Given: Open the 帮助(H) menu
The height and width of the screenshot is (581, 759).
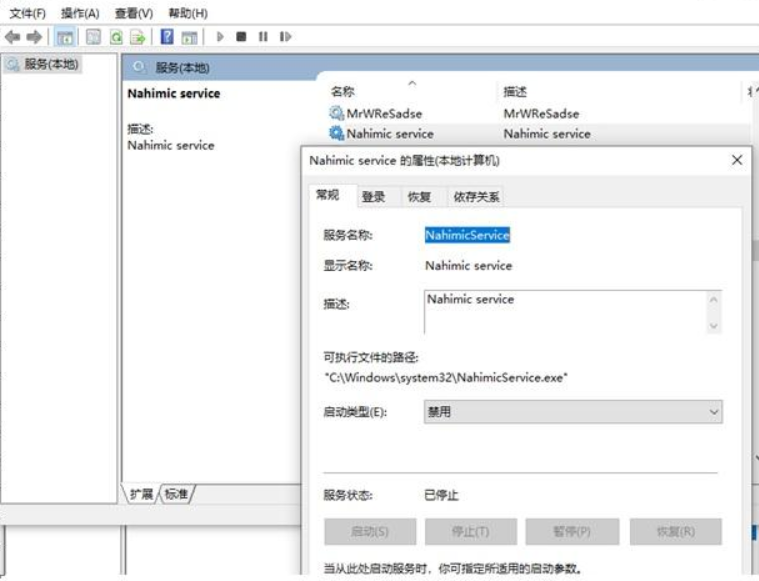Looking at the screenshot, I should pyautogui.click(x=188, y=13).
